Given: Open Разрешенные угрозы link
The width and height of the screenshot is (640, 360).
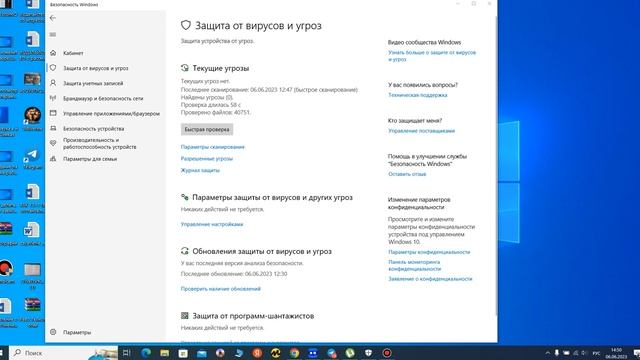Looking at the screenshot, I should [x=207, y=159].
